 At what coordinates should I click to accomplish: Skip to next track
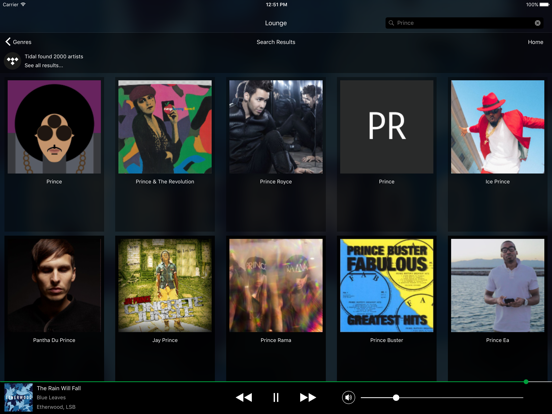[308, 397]
